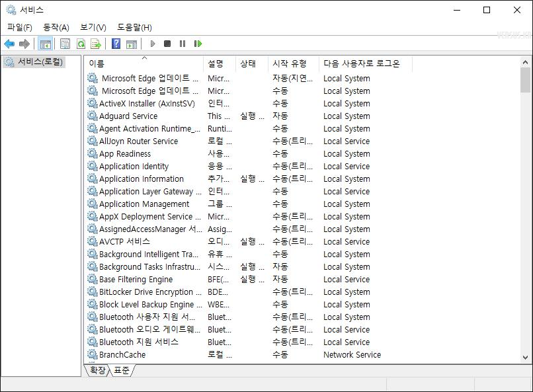
Task: Click the gear icon for App Readiness
Action: click(93, 153)
